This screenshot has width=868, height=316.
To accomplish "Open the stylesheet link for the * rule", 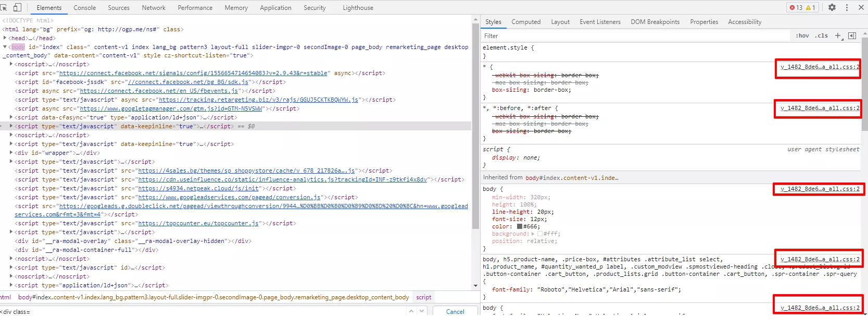I will point(820,67).
